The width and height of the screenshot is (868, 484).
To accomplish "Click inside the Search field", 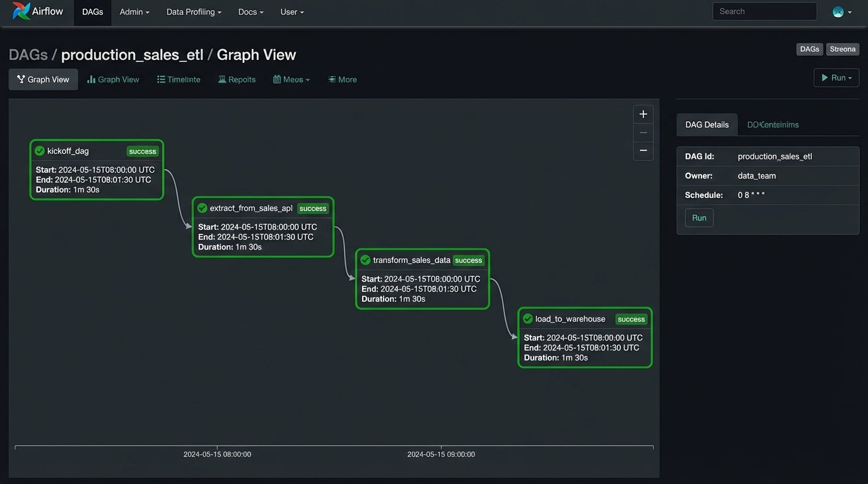I will click(764, 11).
